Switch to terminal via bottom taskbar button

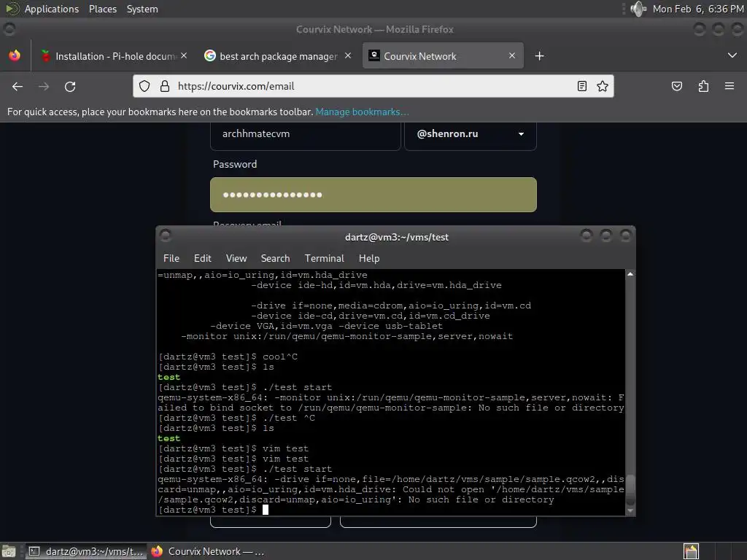click(x=86, y=551)
